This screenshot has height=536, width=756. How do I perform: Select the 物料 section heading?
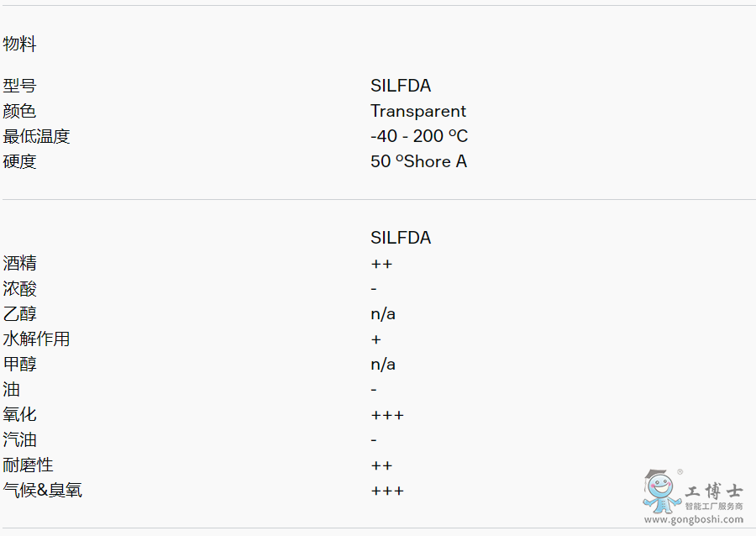(x=19, y=45)
